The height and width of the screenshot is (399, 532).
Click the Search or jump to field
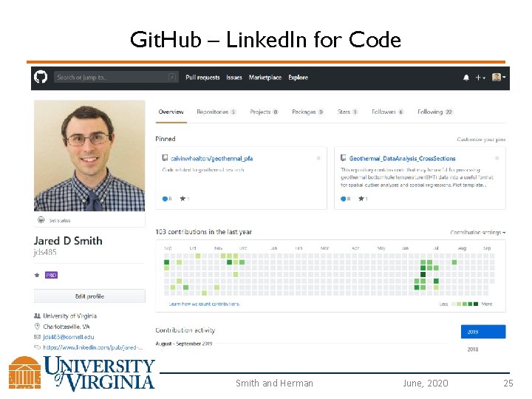(115, 77)
